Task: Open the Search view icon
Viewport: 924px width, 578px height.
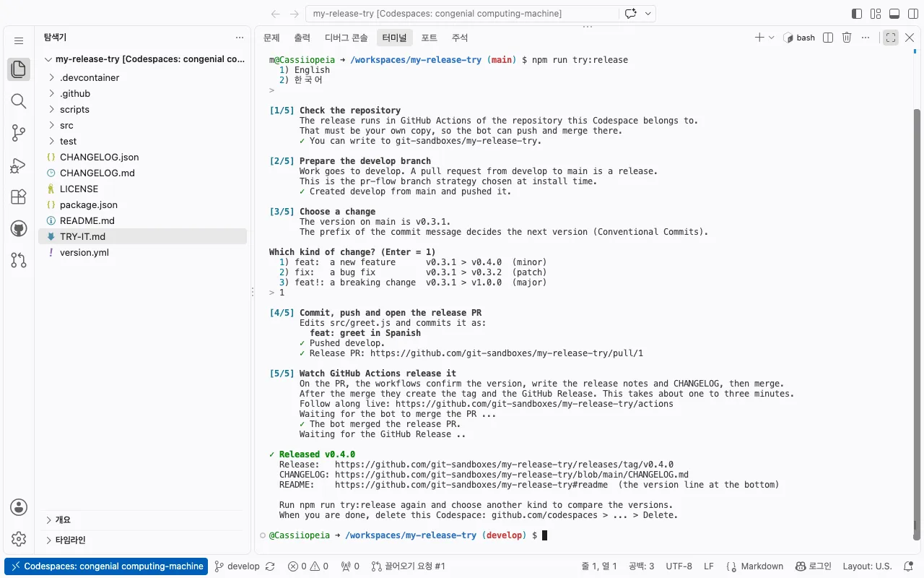Action: tap(19, 101)
